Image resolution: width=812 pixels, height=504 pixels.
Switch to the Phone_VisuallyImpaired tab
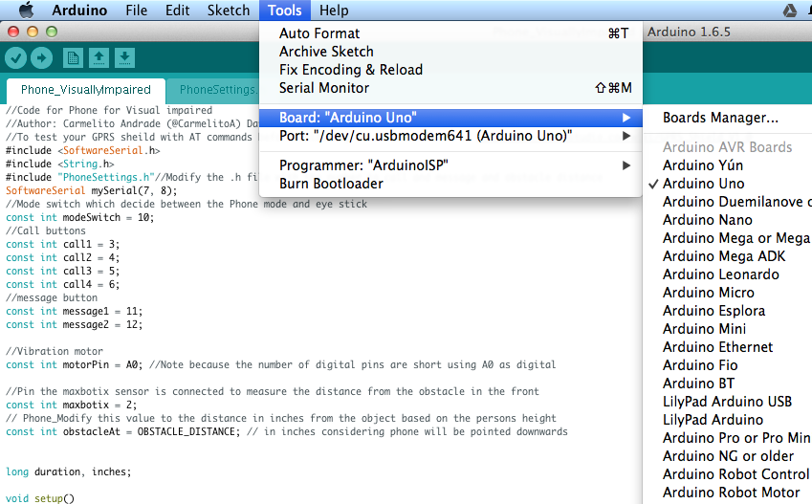[x=86, y=90]
